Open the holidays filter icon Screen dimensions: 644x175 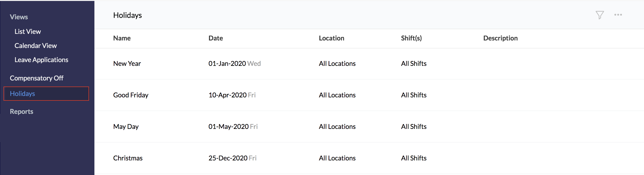[600, 15]
